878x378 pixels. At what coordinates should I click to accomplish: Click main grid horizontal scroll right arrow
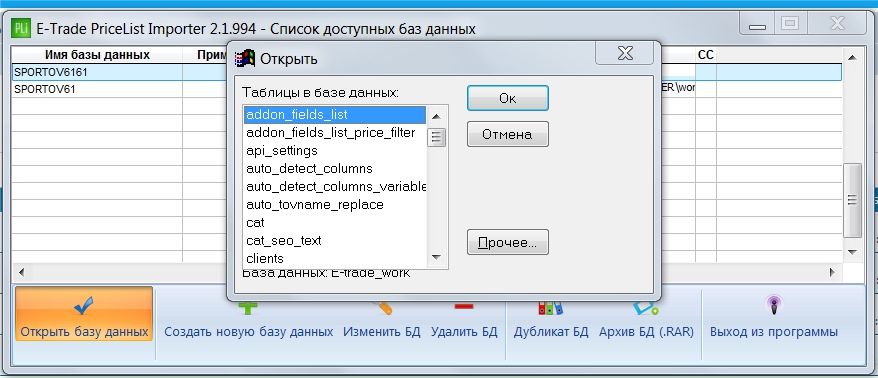[832, 273]
